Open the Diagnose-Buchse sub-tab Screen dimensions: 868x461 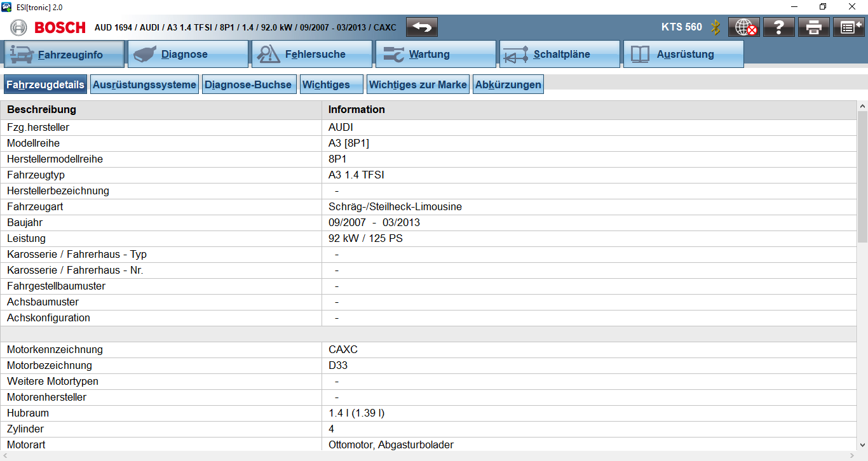[248, 84]
